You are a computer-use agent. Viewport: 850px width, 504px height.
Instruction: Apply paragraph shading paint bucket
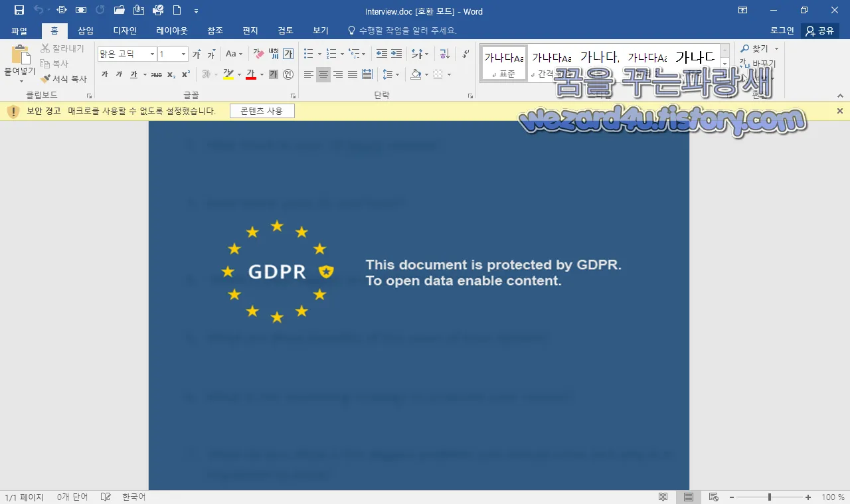point(416,74)
